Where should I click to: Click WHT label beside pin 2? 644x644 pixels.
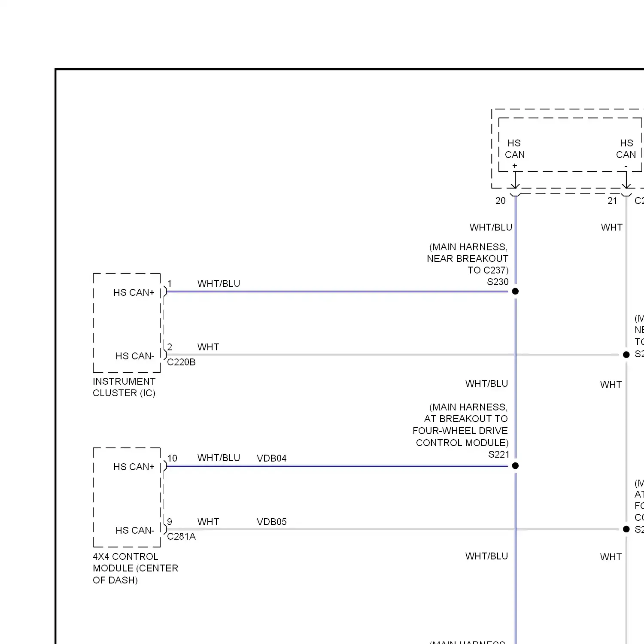(208, 347)
